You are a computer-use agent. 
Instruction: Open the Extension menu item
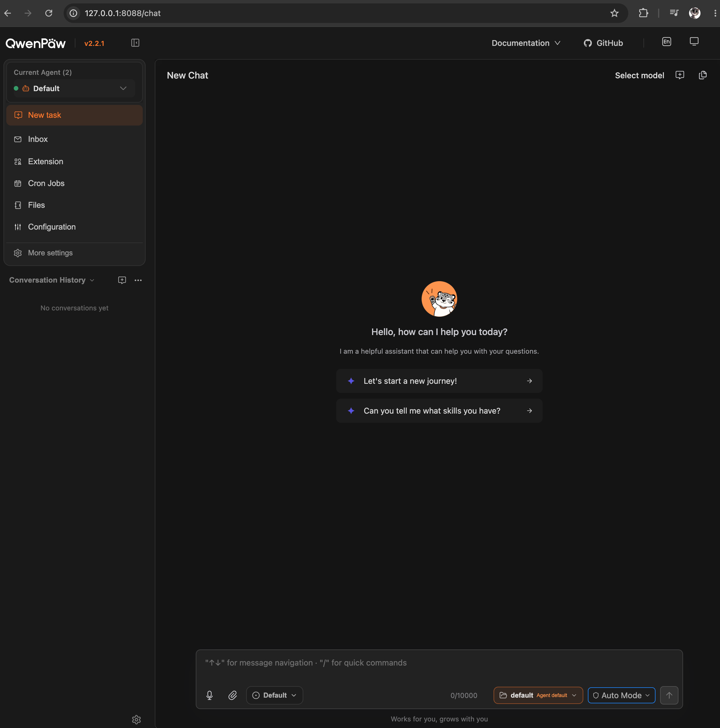tap(75, 161)
